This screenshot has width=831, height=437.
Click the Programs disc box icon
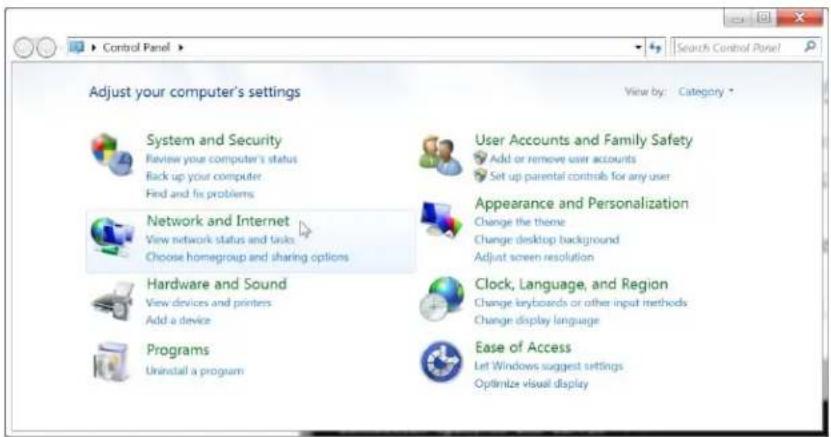coord(111,362)
